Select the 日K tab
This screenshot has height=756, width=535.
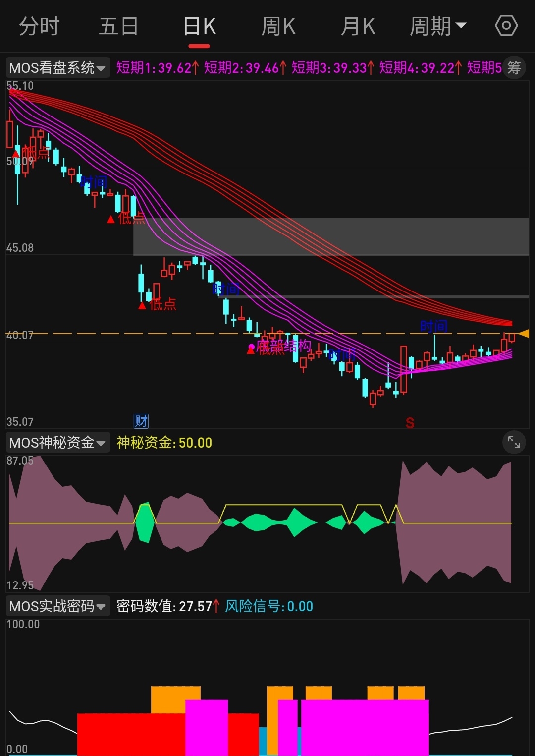[199, 26]
